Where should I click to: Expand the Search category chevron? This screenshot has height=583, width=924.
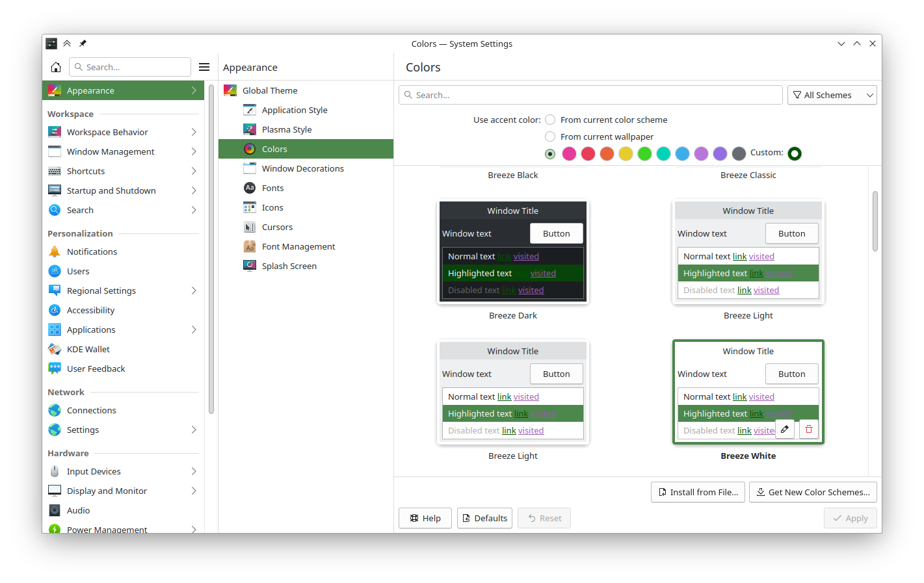coord(194,210)
